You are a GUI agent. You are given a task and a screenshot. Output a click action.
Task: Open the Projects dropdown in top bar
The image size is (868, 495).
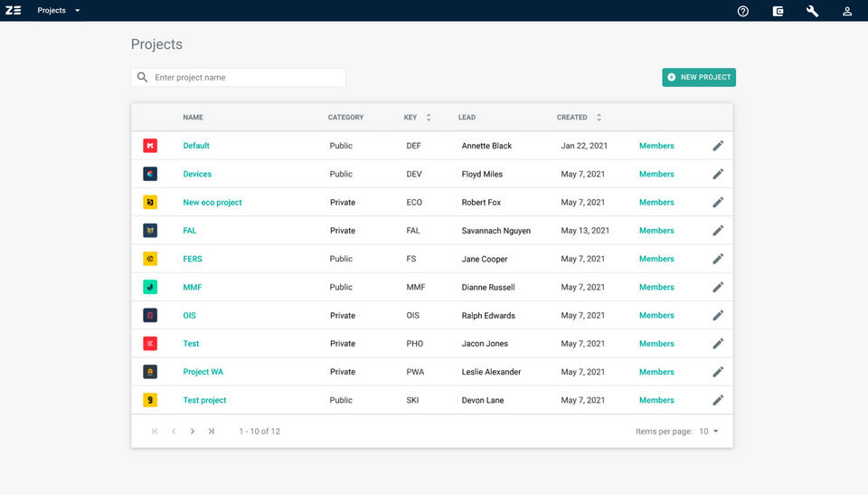point(59,11)
